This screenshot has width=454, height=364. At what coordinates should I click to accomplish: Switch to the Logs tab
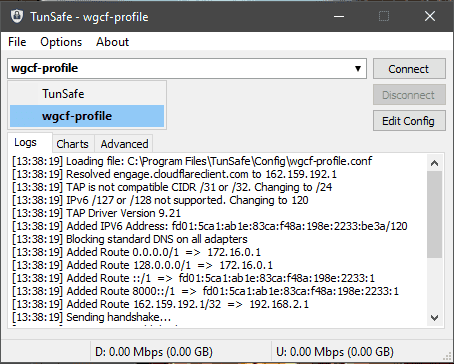point(29,143)
